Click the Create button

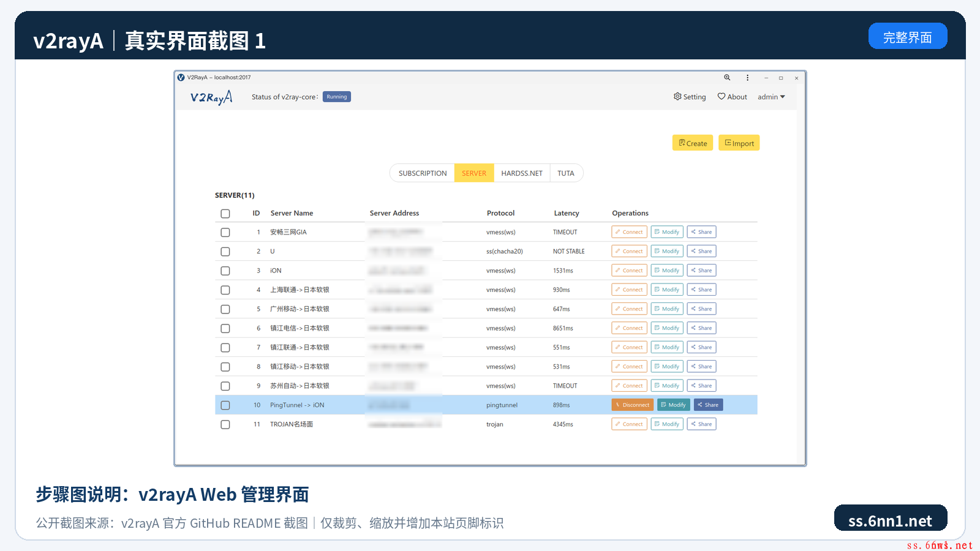coord(693,143)
